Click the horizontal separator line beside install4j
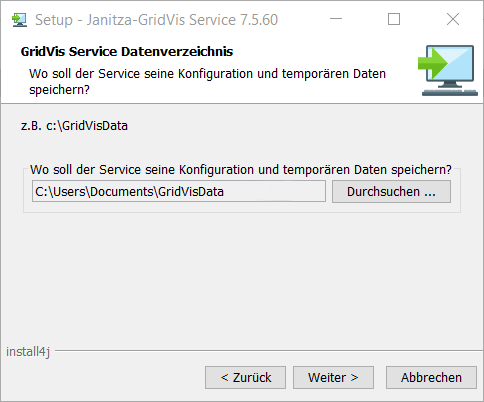The width and height of the screenshot is (484, 402). pyautogui.click(x=269, y=350)
